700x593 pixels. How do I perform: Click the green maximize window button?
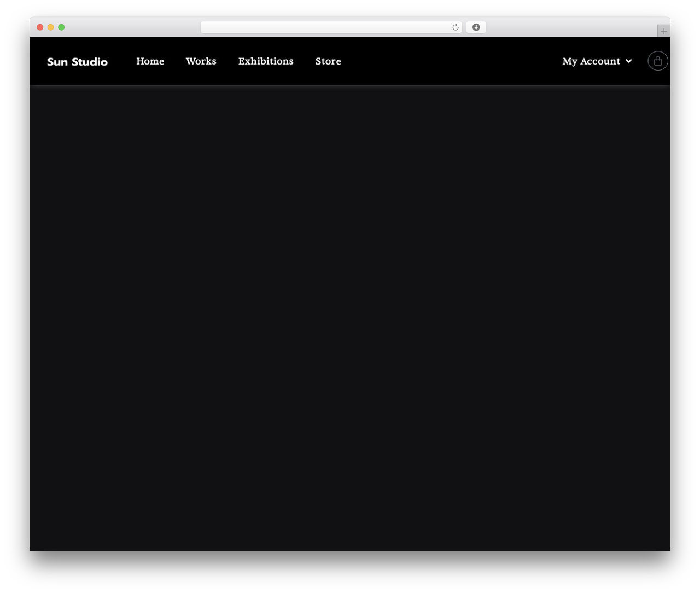pos(61,27)
